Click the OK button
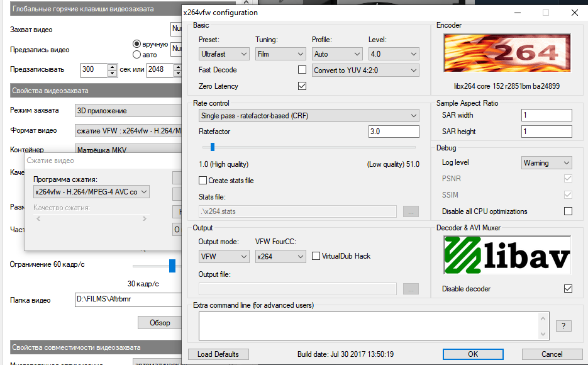The height and width of the screenshot is (365, 588). (x=473, y=354)
